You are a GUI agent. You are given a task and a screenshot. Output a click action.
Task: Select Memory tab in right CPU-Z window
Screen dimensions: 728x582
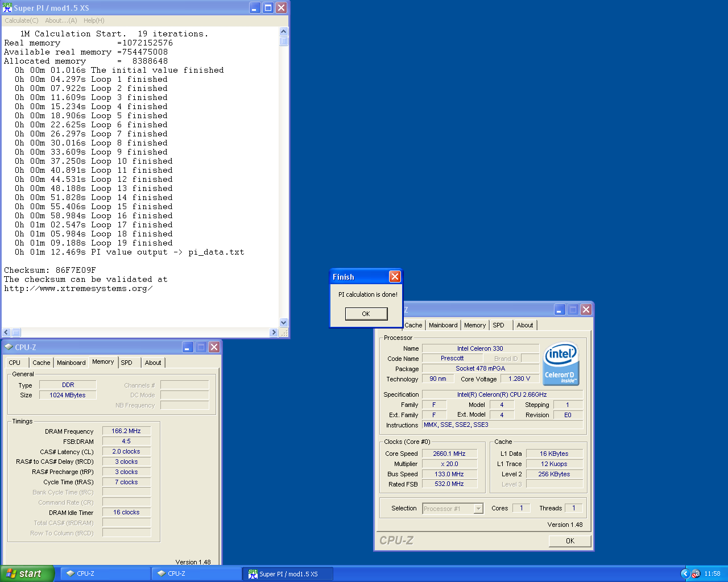(x=475, y=325)
